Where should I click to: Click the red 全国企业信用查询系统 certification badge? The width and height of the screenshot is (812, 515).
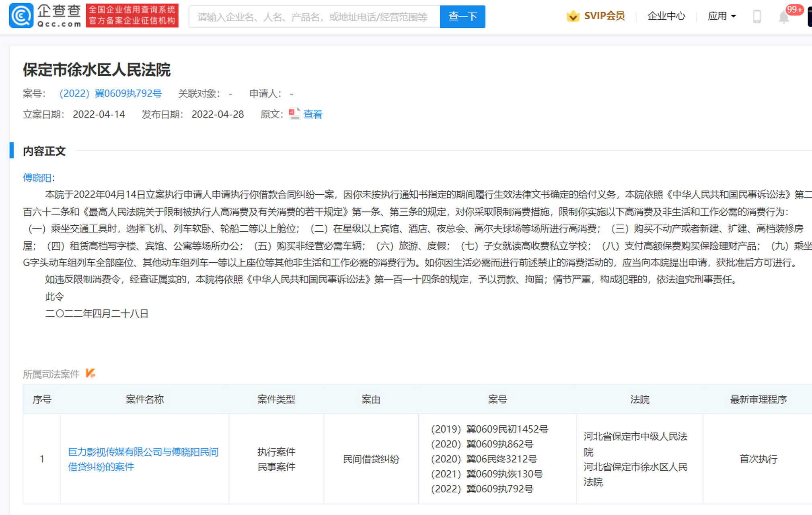132,16
